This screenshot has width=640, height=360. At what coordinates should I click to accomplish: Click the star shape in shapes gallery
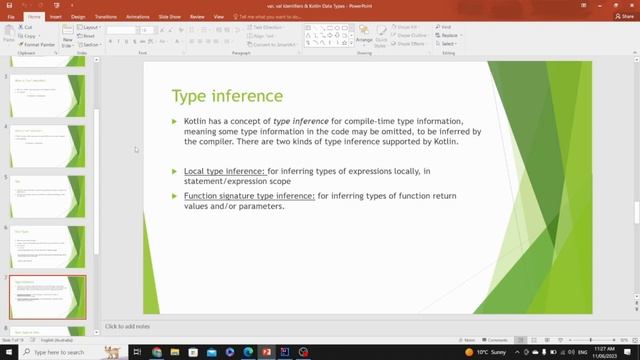click(x=344, y=42)
